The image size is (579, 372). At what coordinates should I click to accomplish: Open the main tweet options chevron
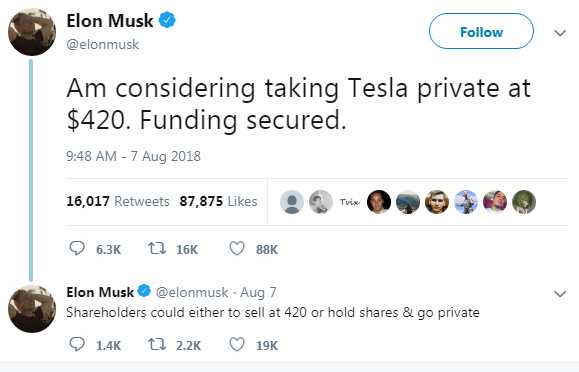click(x=560, y=33)
